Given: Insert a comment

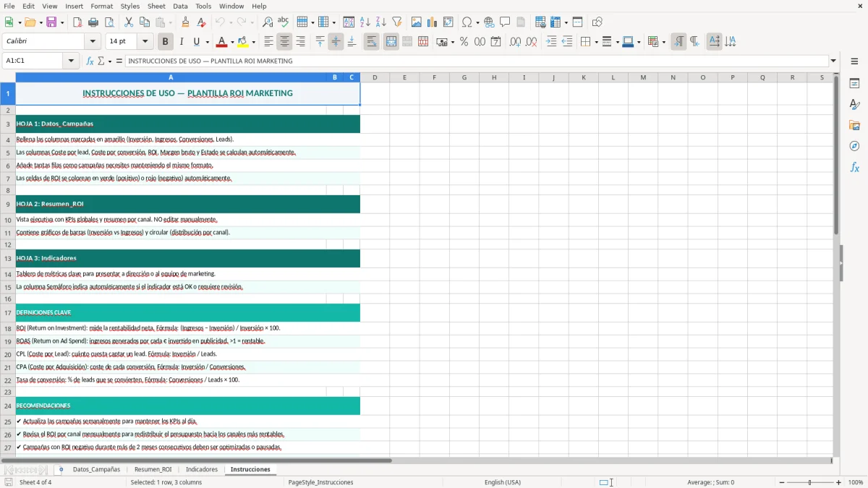Looking at the screenshot, I should coord(505,22).
